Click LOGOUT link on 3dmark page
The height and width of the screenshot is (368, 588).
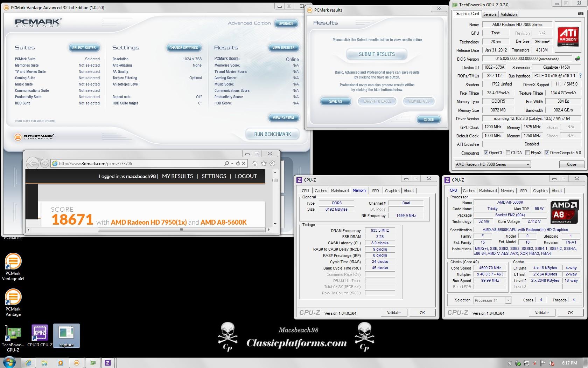pyautogui.click(x=246, y=176)
